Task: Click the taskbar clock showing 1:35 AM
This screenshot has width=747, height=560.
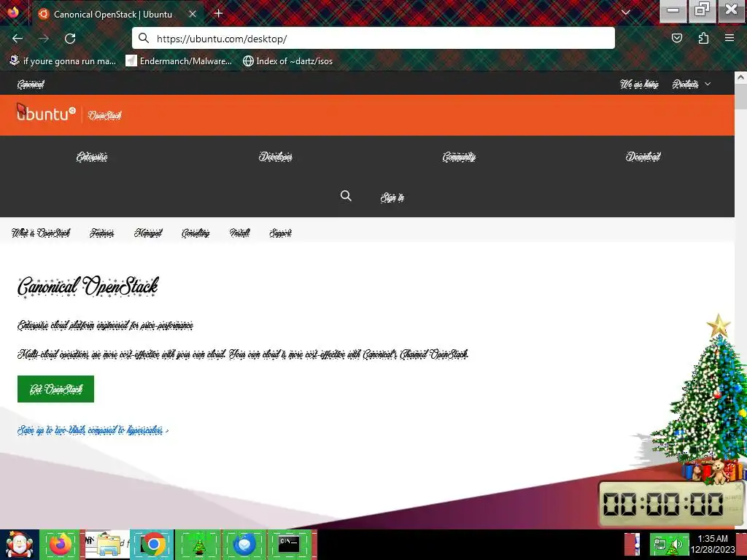Action: click(x=713, y=544)
